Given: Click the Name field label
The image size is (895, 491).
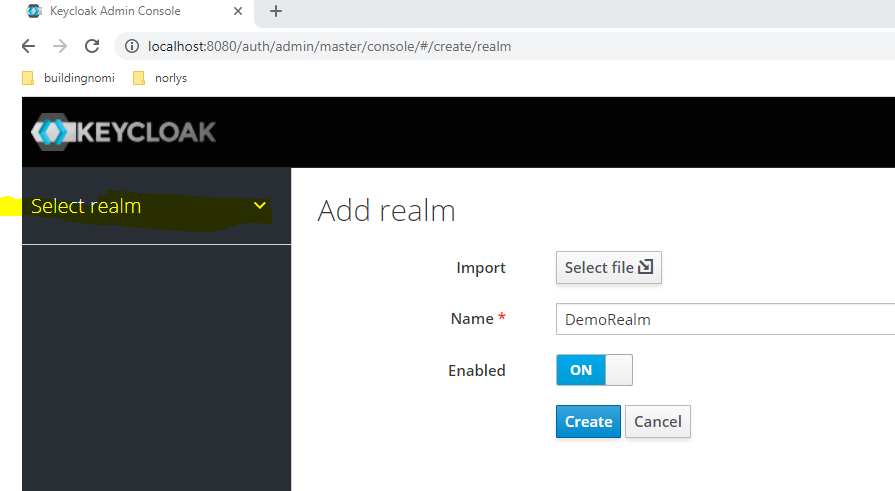Looking at the screenshot, I should [478, 319].
